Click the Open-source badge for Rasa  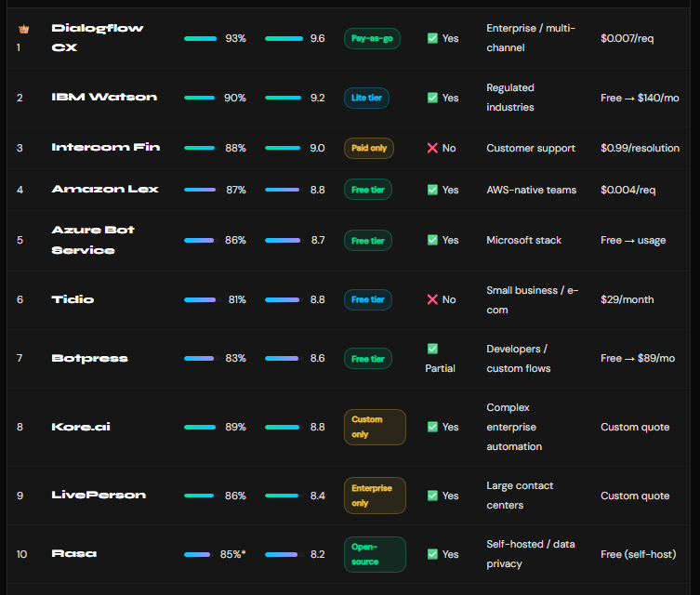point(374,554)
